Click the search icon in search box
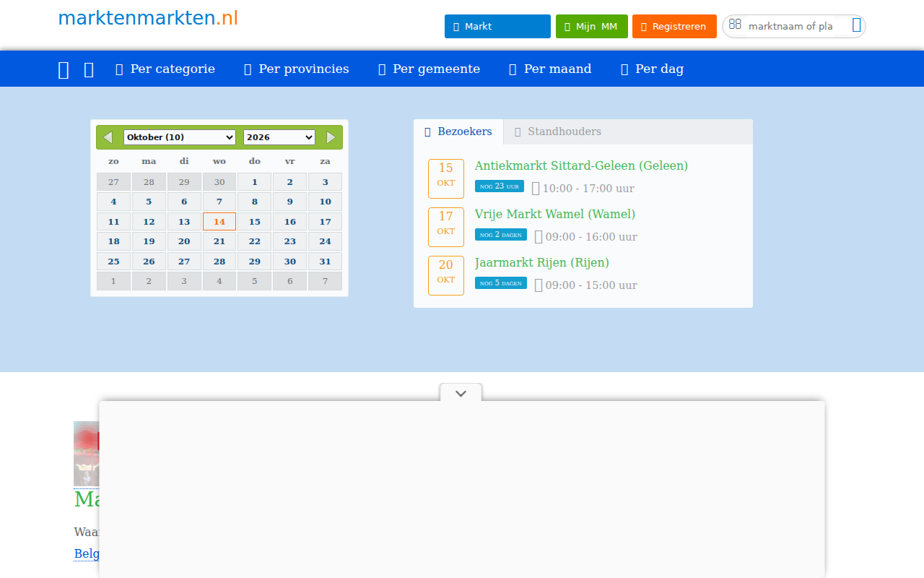 coord(856,26)
